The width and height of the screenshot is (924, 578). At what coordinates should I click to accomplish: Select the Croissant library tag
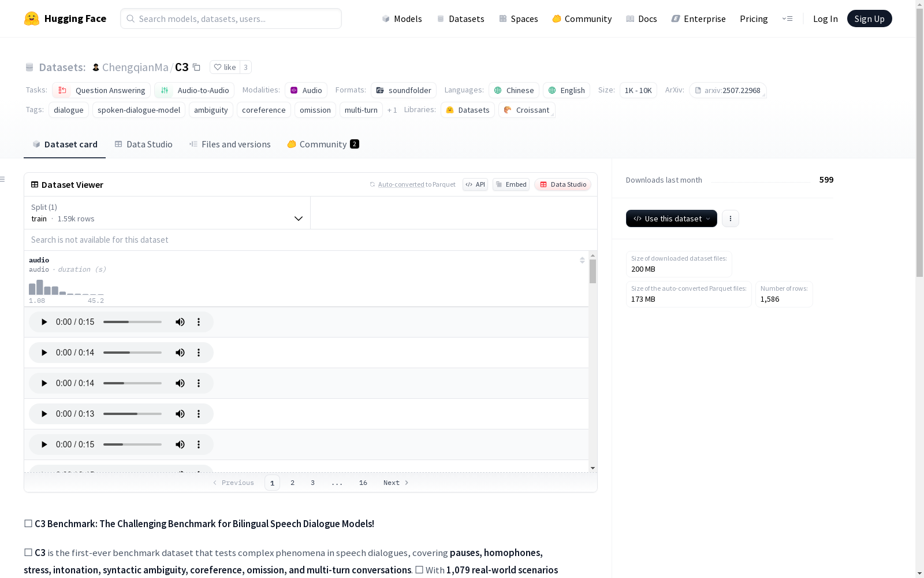tap(527, 110)
